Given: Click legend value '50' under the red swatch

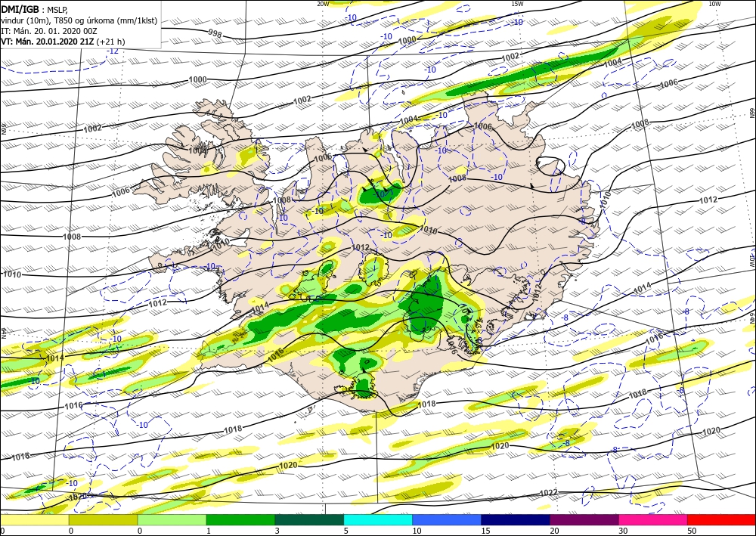Looking at the screenshot, I should 692,531.
